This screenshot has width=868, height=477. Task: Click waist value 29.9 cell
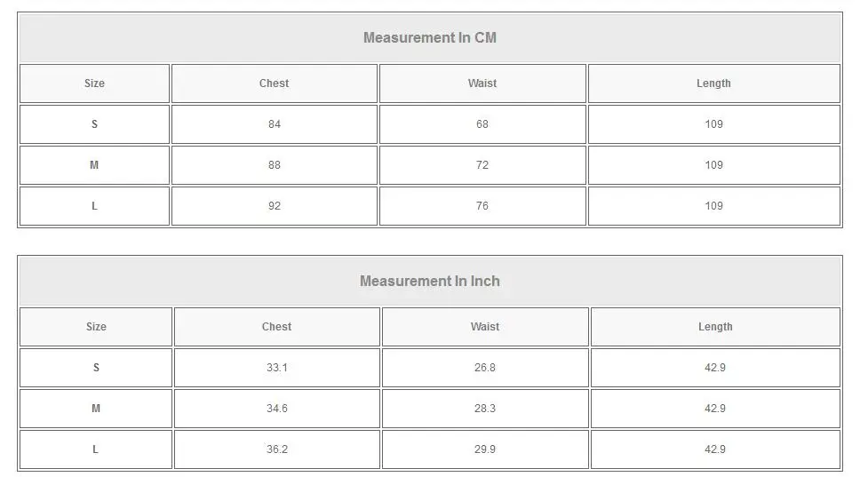pos(484,449)
